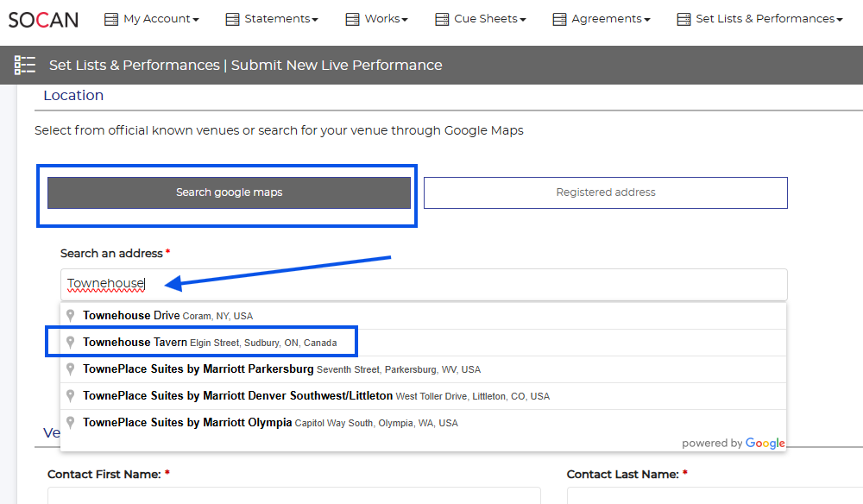Pick TownePlace Suites Marriott Olympia suggestion

pyautogui.click(x=270, y=423)
